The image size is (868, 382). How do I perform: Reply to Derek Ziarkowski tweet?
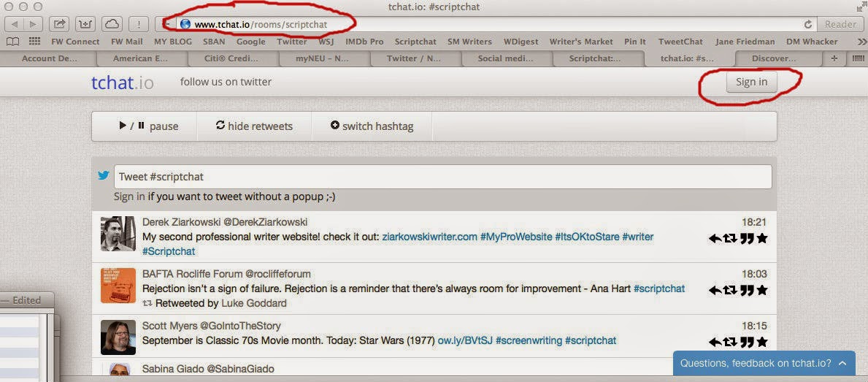[x=715, y=238]
